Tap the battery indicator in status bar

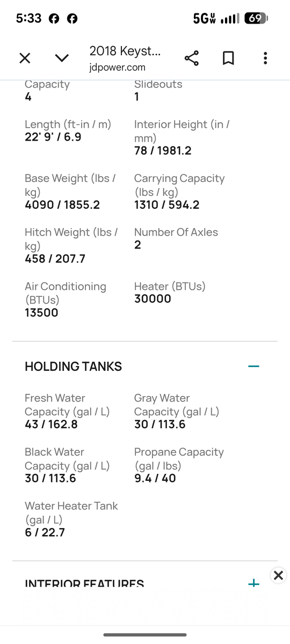pos(256,18)
